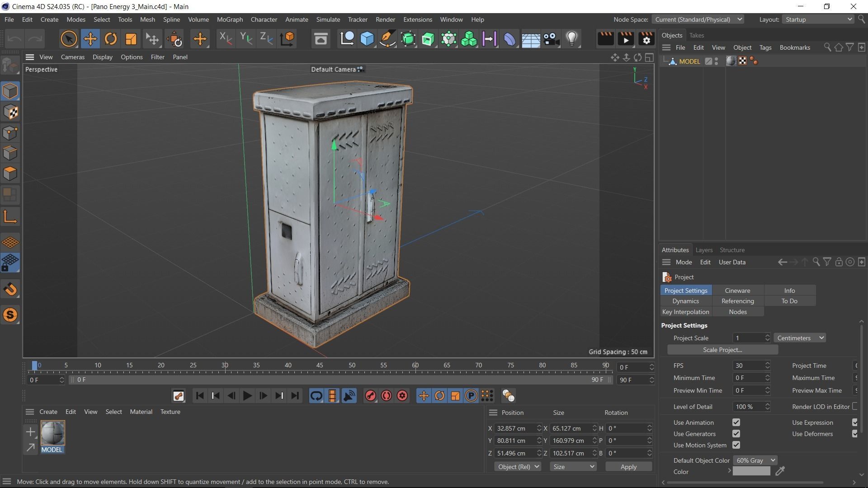The height and width of the screenshot is (488, 868).
Task: Open Edit Render Settings
Action: 646,39
